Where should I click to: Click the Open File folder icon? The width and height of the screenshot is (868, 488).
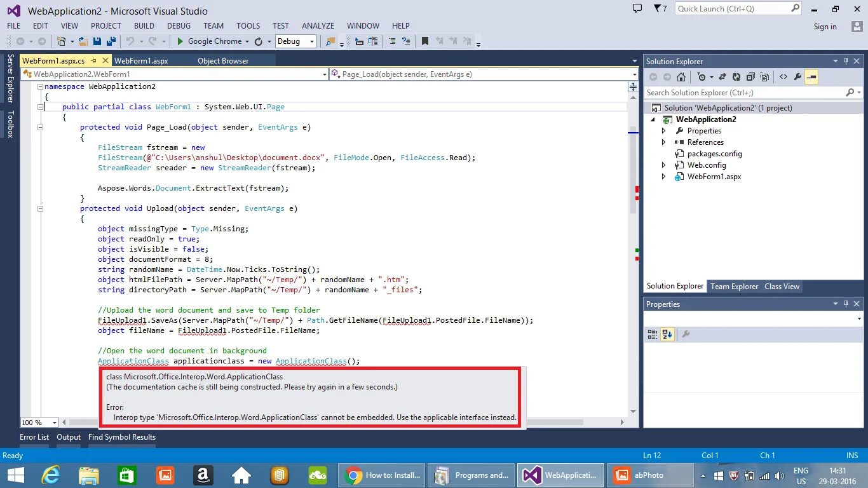(83, 41)
